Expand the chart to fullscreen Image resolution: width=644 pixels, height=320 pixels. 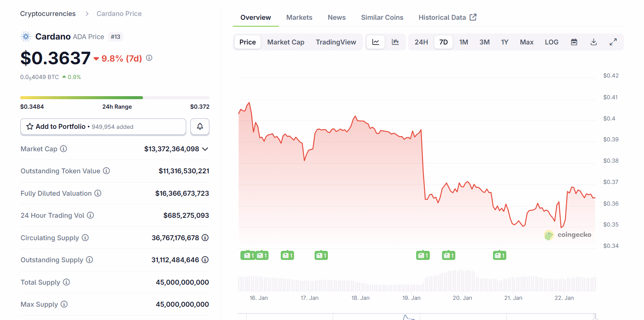coord(613,42)
